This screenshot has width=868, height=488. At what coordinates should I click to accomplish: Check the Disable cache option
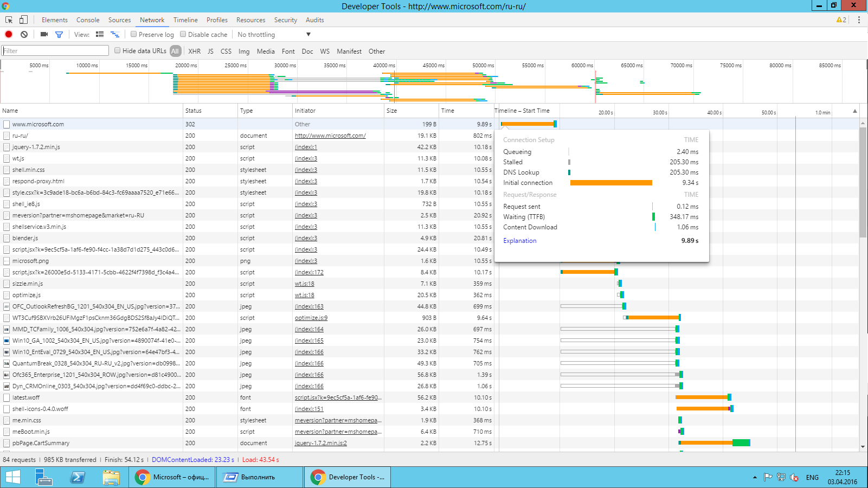pyautogui.click(x=183, y=34)
